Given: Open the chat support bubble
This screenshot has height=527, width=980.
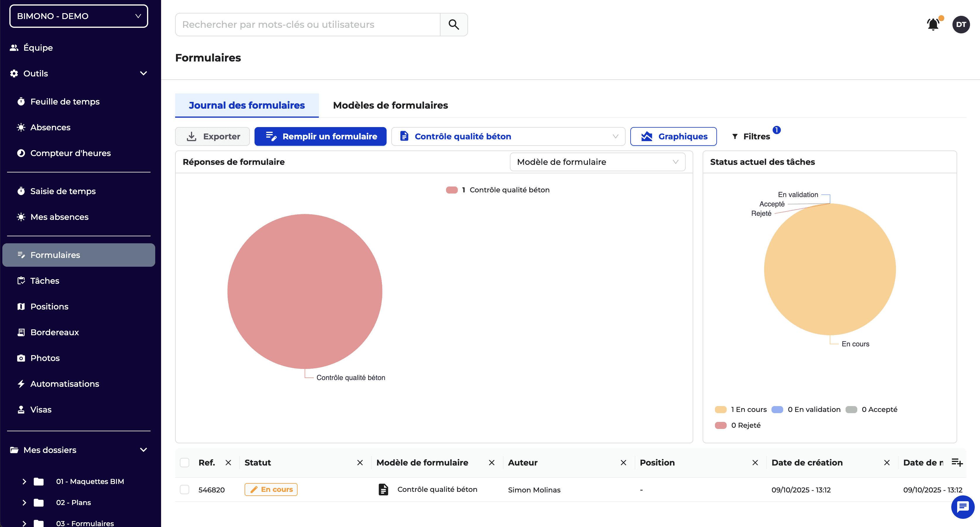Looking at the screenshot, I should point(962,507).
